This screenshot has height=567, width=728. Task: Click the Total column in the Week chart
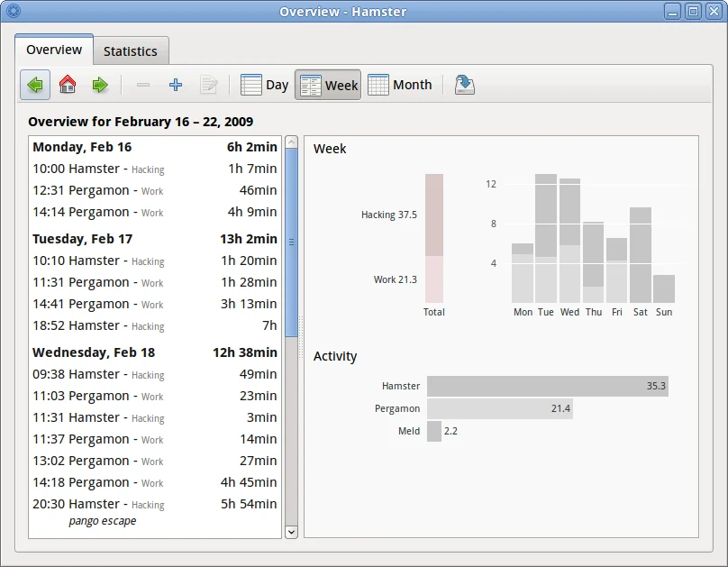[x=433, y=239]
